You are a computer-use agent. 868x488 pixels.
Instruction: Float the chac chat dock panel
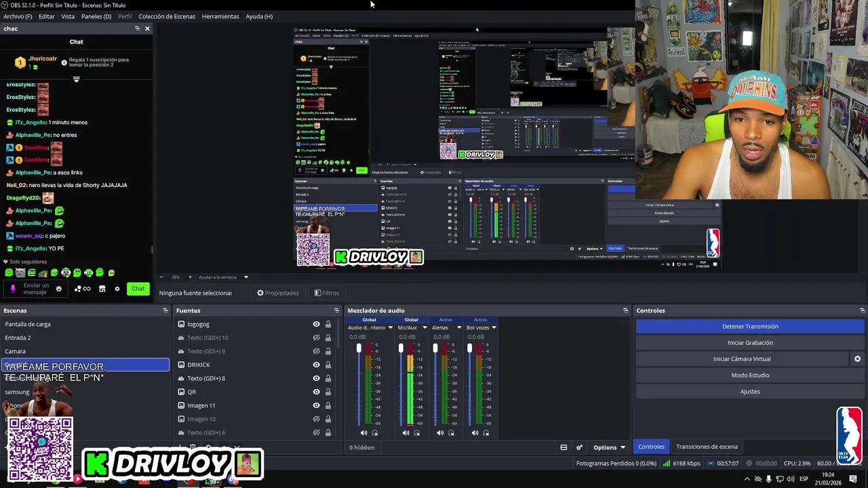(137, 28)
